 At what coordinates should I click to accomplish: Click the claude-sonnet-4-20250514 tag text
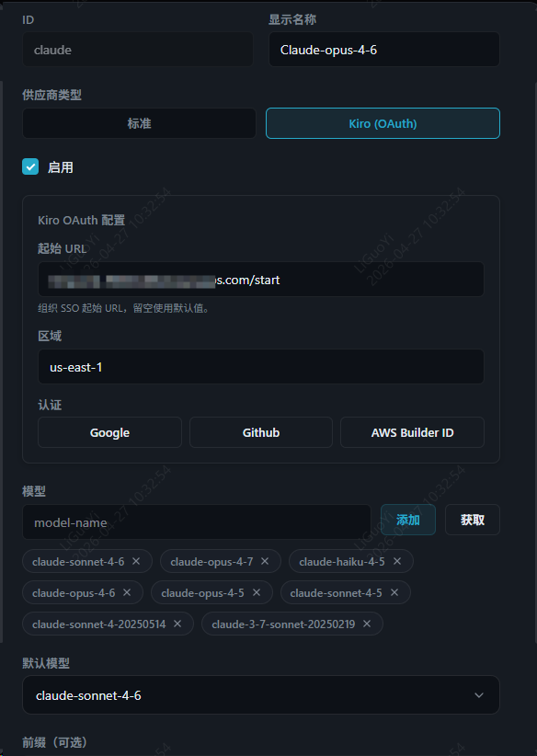pos(98,624)
